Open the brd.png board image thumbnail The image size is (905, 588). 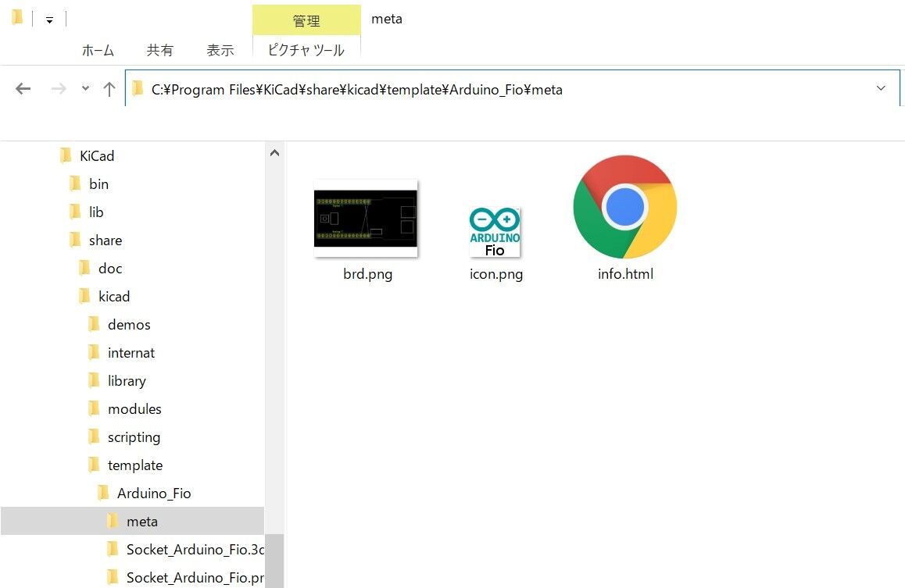(366, 219)
